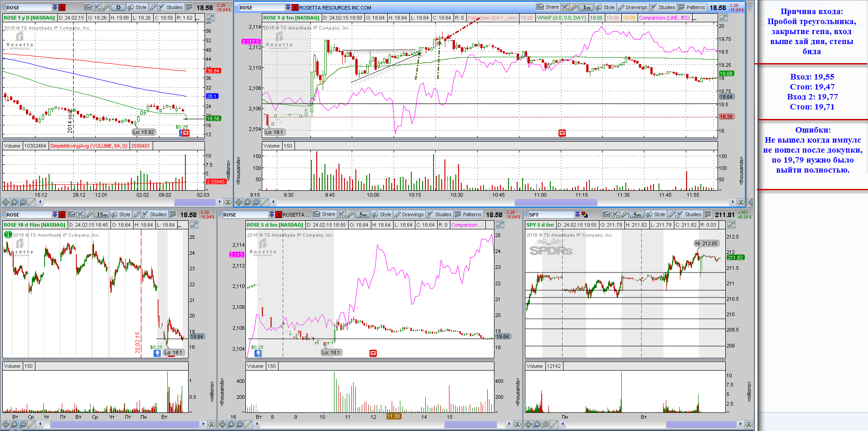Open Studies on 15m ROSE chart

tap(154, 214)
